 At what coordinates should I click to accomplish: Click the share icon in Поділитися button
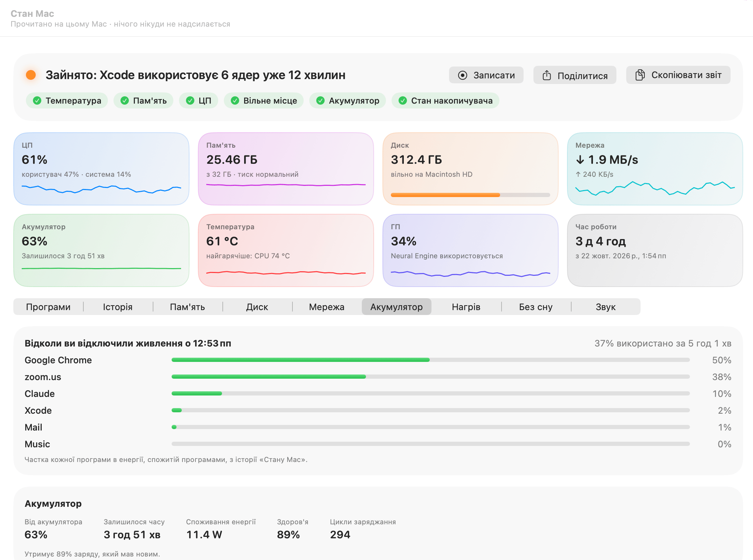(x=547, y=75)
